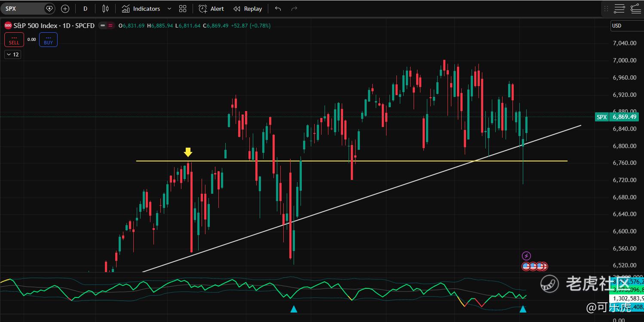Create a new Alert
This screenshot has height=322, width=644.
[212, 9]
